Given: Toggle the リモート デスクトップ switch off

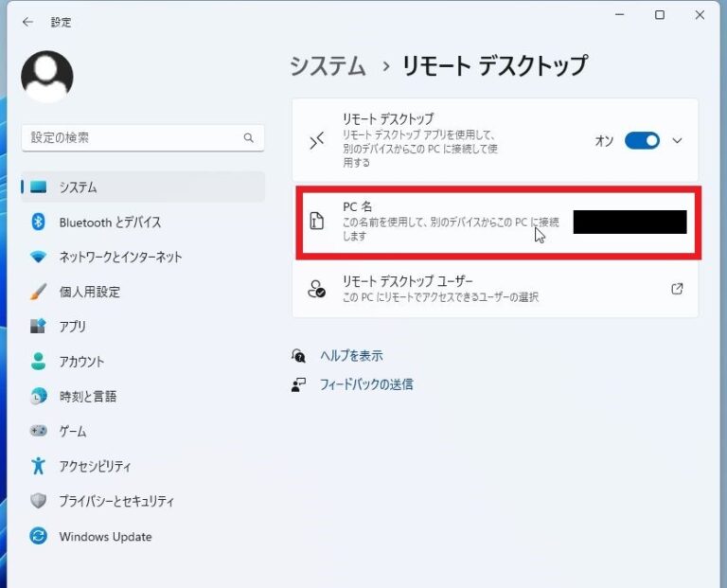Looking at the screenshot, I should coord(642,141).
